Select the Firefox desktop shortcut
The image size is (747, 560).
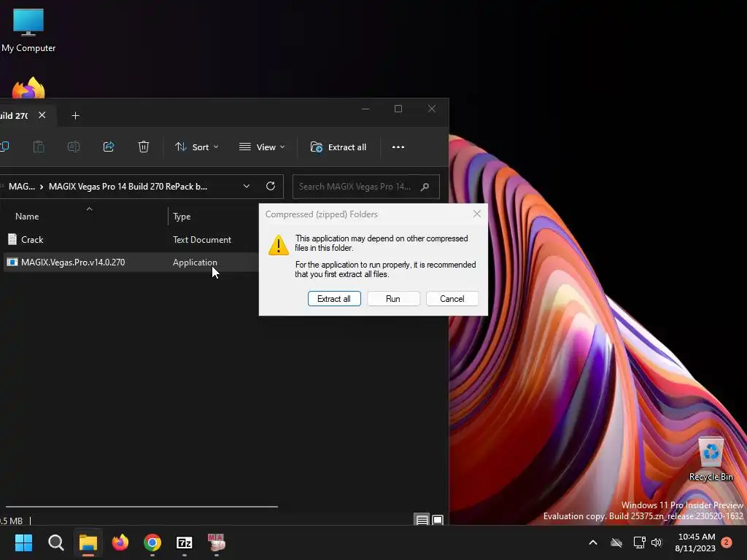click(x=28, y=87)
